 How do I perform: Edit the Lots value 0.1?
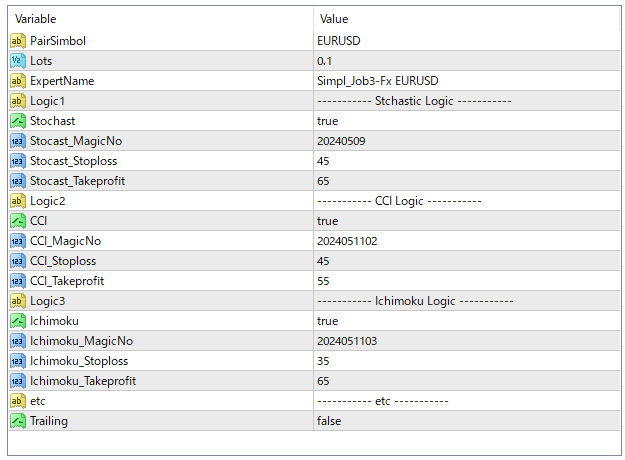pos(324,61)
